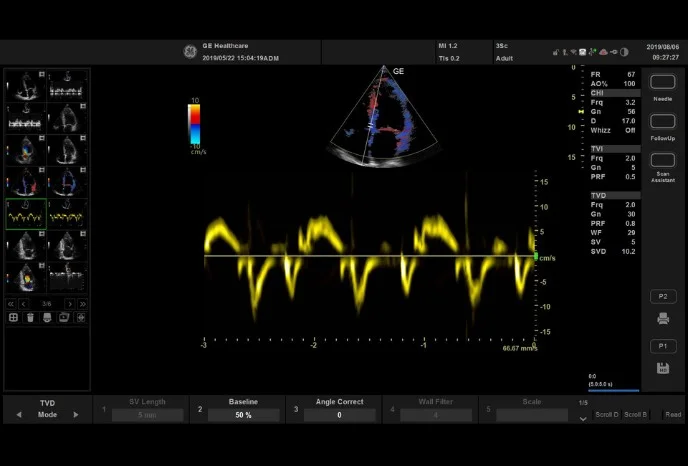Click the save-to-disk icon under P1
The image size is (688, 466).
662,368
